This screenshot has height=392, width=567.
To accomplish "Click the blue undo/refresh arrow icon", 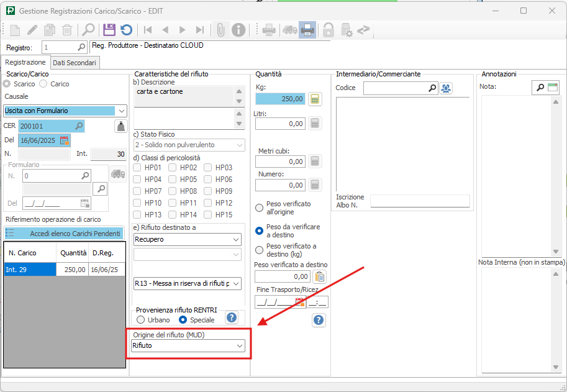I will (126, 30).
